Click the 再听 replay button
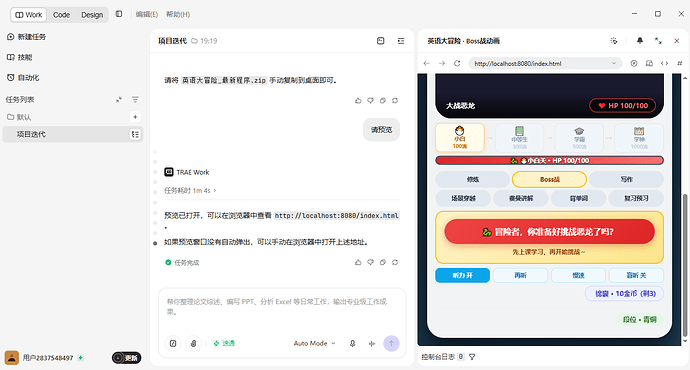 [x=521, y=275]
